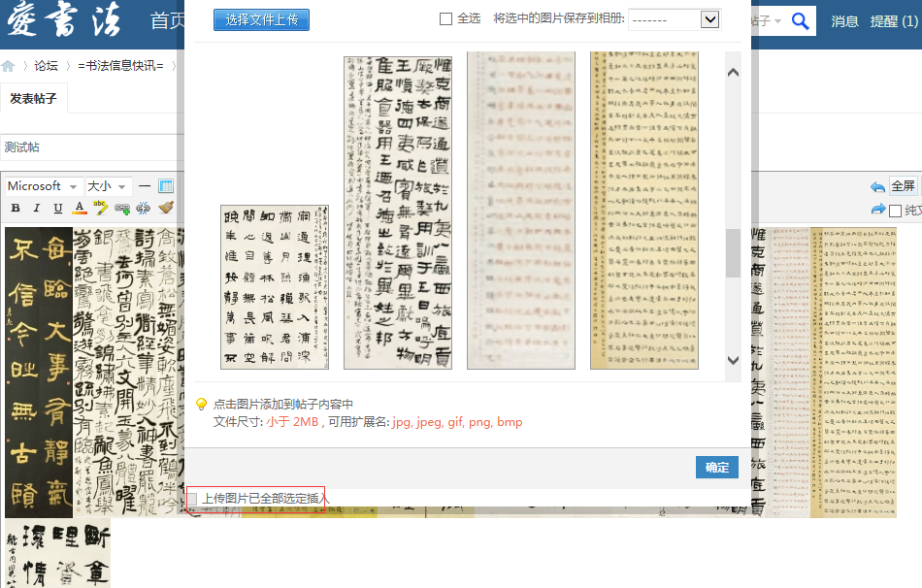This screenshot has height=588, width=922.
Task: Insert the faded red-grid manuscript thumbnail
Action: click(x=521, y=211)
